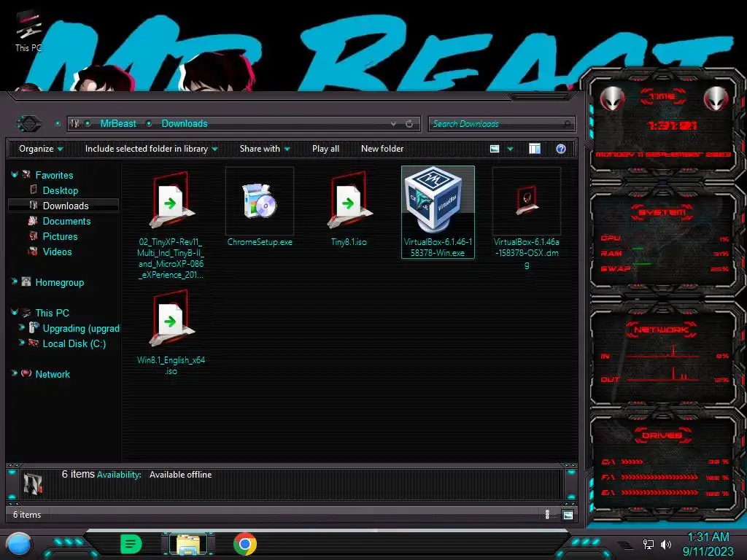Open the volume speaker tray icon
The height and width of the screenshot is (560, 747).
[x=665, y=544]
